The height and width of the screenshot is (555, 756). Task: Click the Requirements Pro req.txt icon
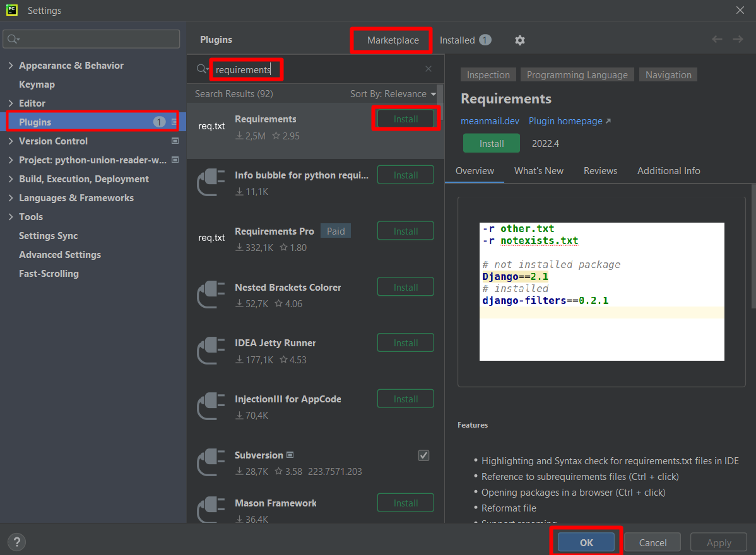[x=210, y=237]
